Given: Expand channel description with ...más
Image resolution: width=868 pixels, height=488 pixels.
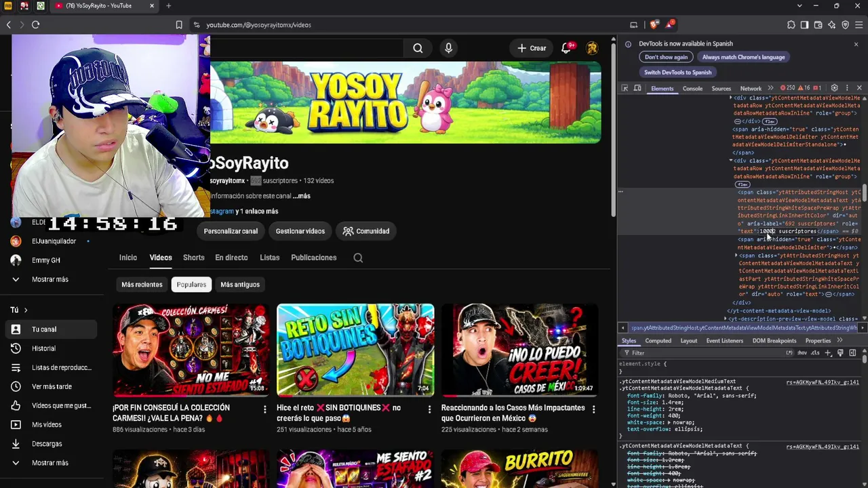Looking at the screenshot, I should [302, 196].
